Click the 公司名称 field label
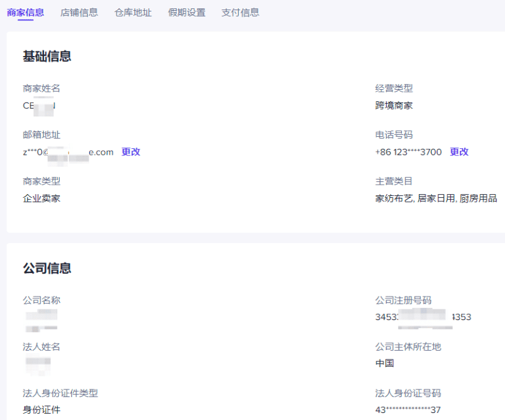The width and height of the screenshot is (505, 420). [41, 300]
